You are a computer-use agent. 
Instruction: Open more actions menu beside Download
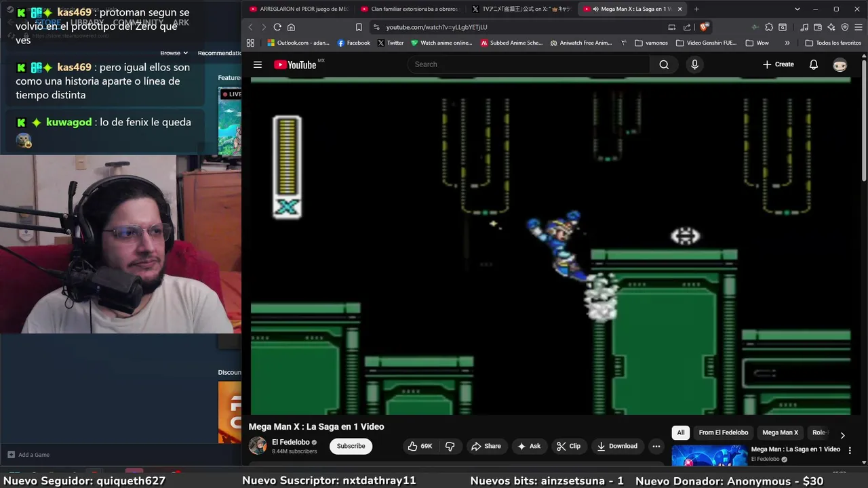click(656, 446)
